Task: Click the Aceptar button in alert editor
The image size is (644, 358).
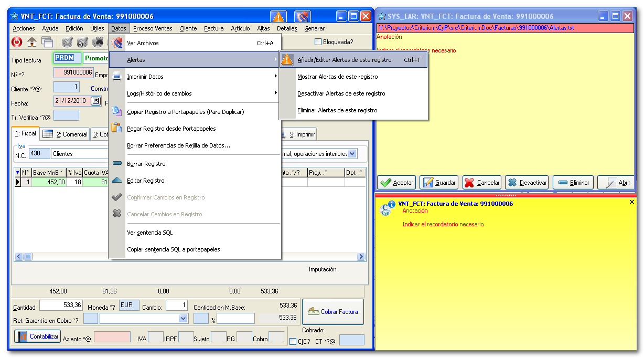Action: click(x=396, y=183)
